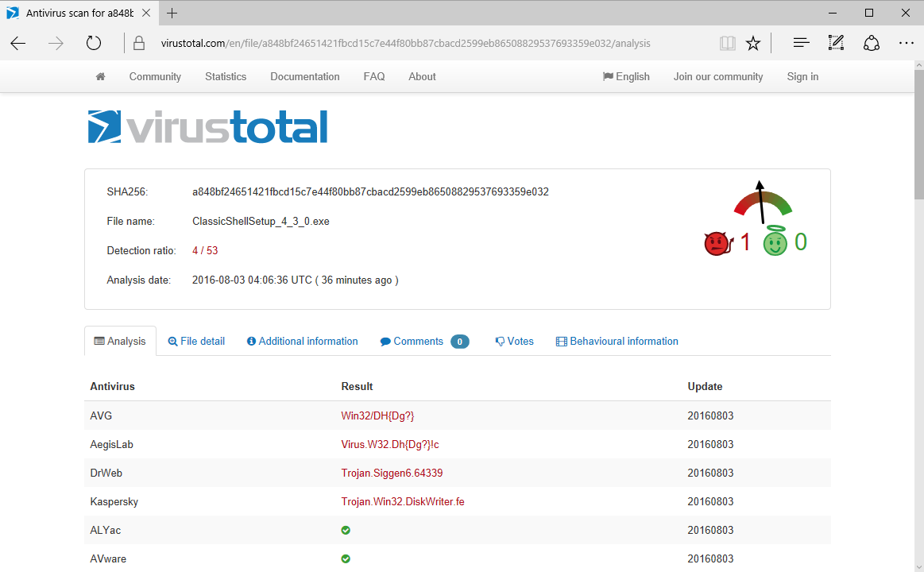Screen dimensions: 924x572
Task: Open the Hub with the three-lines icon
Action: click(801, 43)
